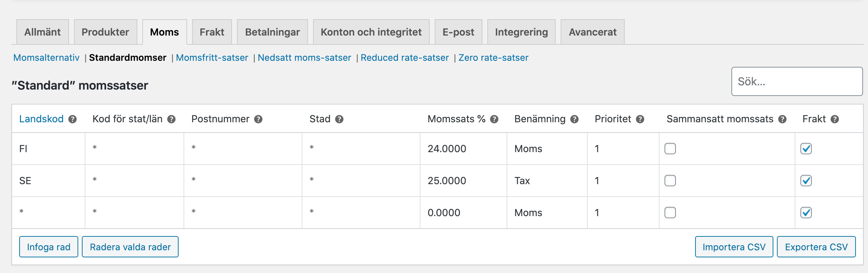Image resolution: width=868 pixels, height=273 pixels.
Task: Click the Postnummer help icon
Action: [258, 119]
